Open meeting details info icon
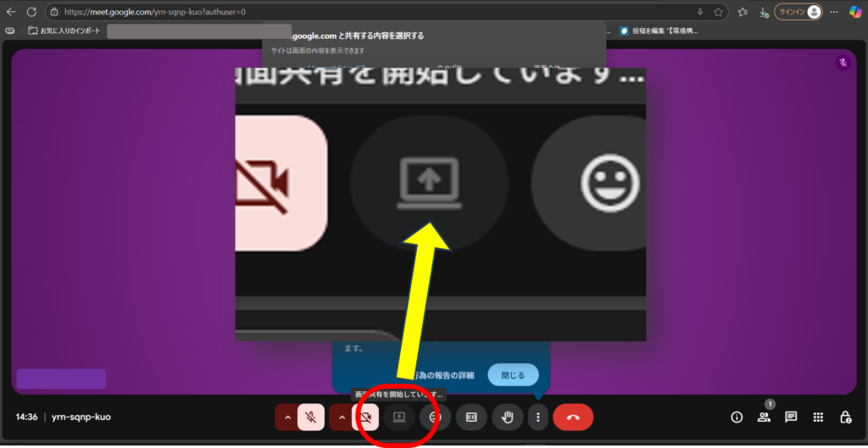 pos(737,417)
